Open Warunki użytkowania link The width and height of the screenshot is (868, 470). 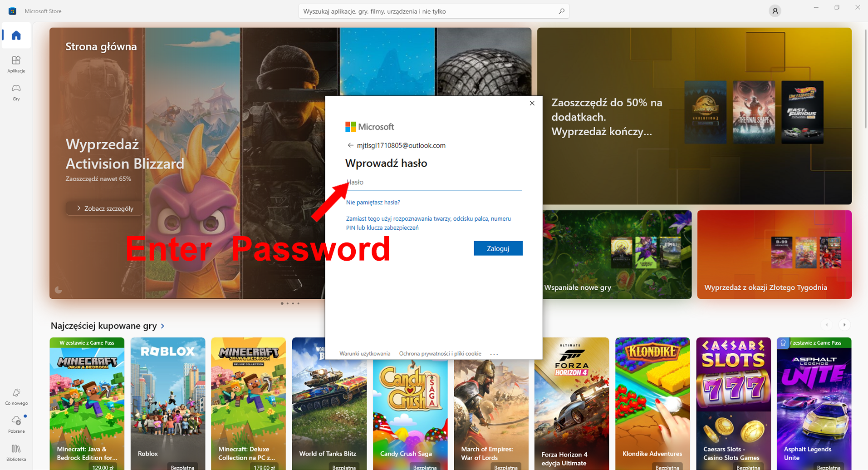pyautogui.click(x=365, y=354)
